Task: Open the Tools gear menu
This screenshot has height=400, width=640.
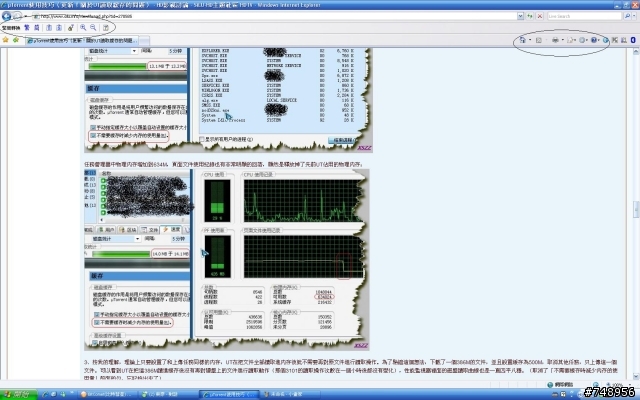Action: coord(583,40)
